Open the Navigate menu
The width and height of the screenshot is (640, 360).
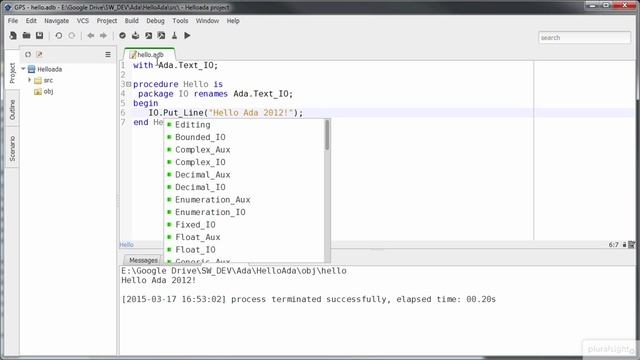pyautogui.click(x=56, y=21)
